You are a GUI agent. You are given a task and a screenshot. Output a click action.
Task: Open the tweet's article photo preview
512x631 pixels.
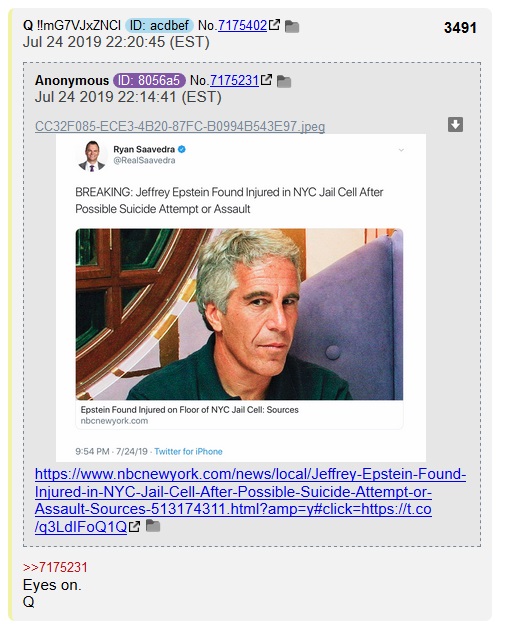pyautogui.click(x=239, y=314)
